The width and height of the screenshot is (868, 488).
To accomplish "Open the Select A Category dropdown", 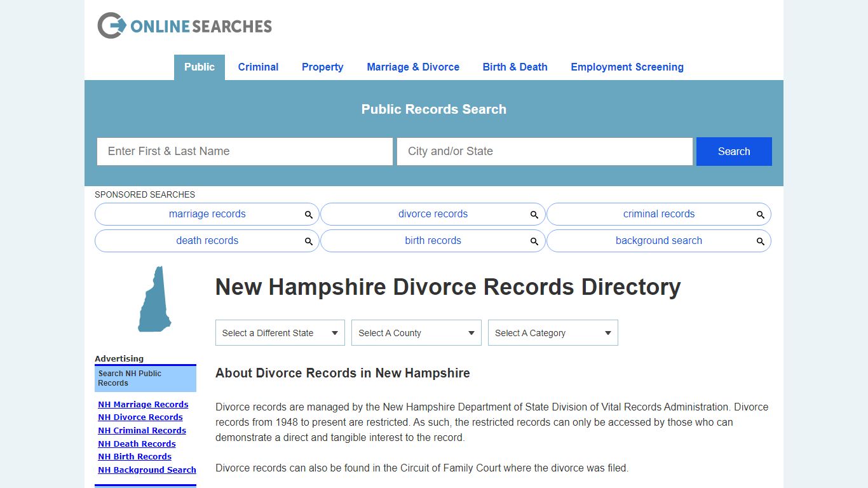I will coord(553,333).
